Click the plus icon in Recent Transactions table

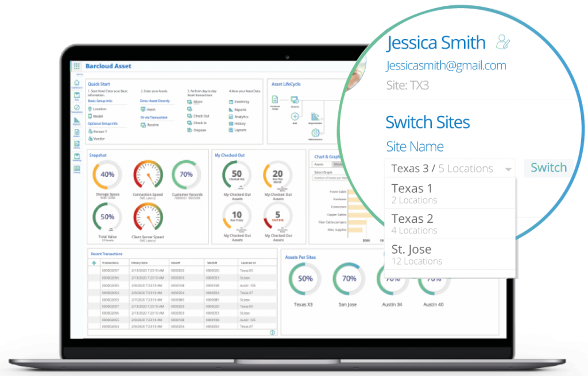[x=94, y=263]
